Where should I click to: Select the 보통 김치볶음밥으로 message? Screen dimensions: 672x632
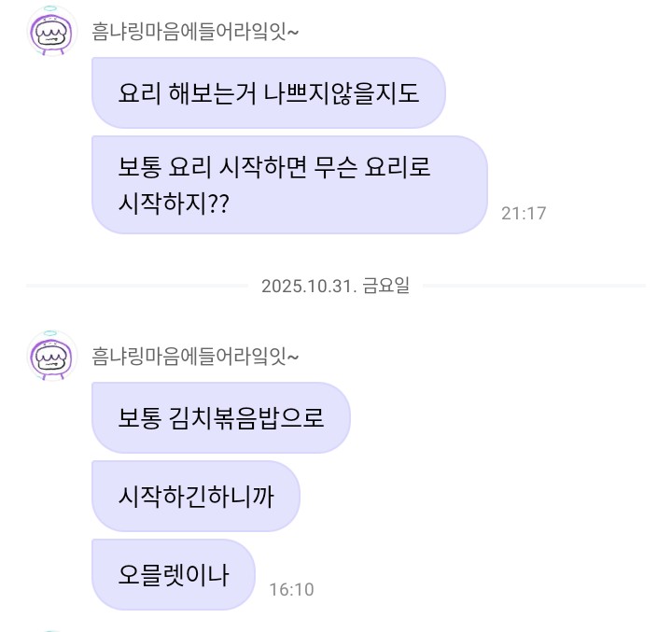point(220,417)
